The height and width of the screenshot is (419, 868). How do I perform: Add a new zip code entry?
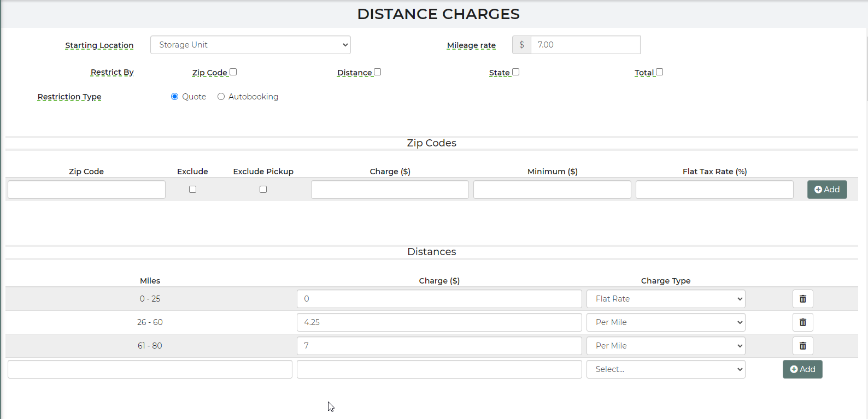click(826, 190)
